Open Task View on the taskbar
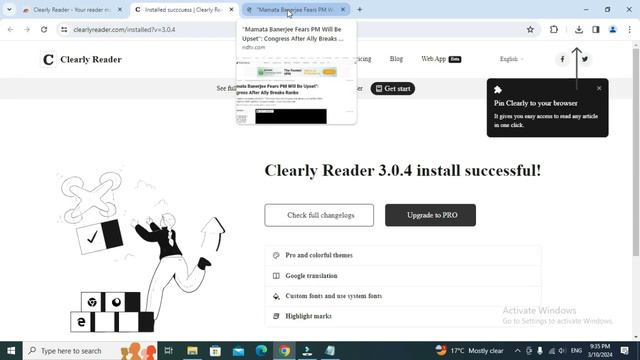This screenshot has width=640, height=360. point(168,351)
